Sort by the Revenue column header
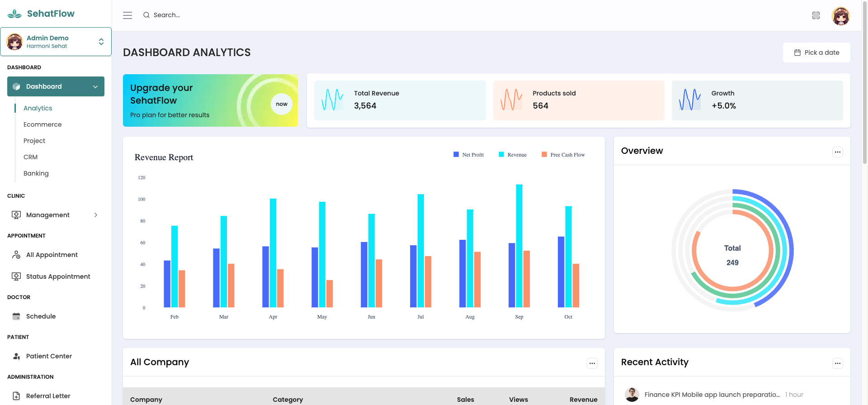Viewport: 868px width, 405px height. (583, 400)
